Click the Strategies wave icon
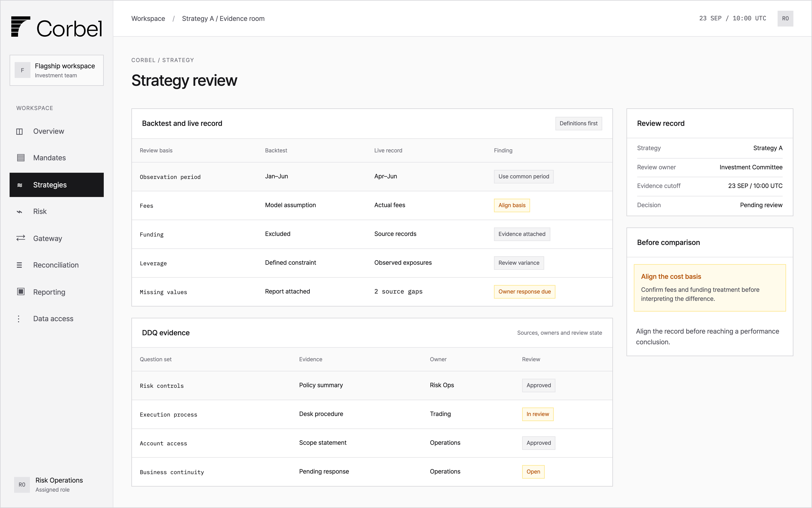The width and height of the screenshot is (812, 508). point(20,185)
